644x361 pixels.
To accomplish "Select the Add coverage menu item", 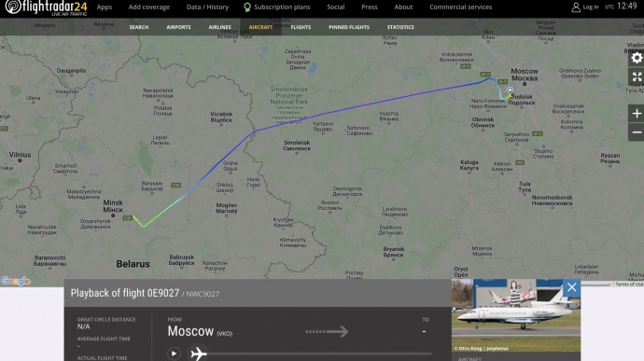I will point(149,7).
